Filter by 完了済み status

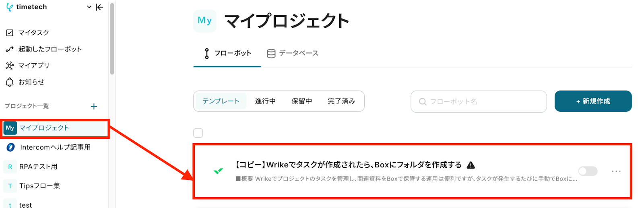point(341,101)
